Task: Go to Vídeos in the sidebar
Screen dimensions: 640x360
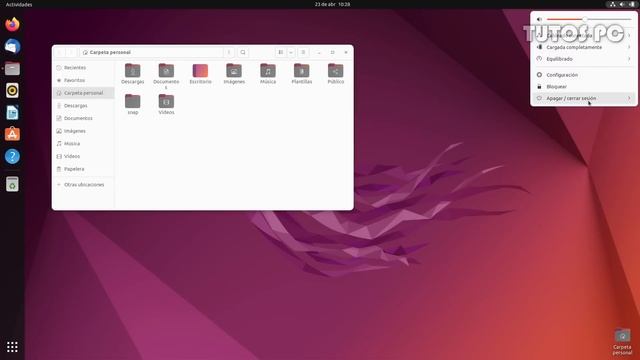Action: point(84,156)
